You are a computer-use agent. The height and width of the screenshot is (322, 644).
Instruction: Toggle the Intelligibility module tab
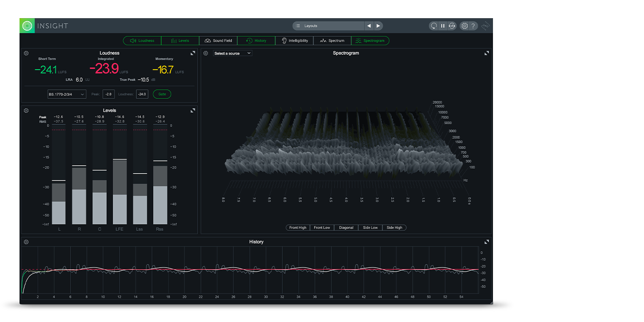click(294, 40)
